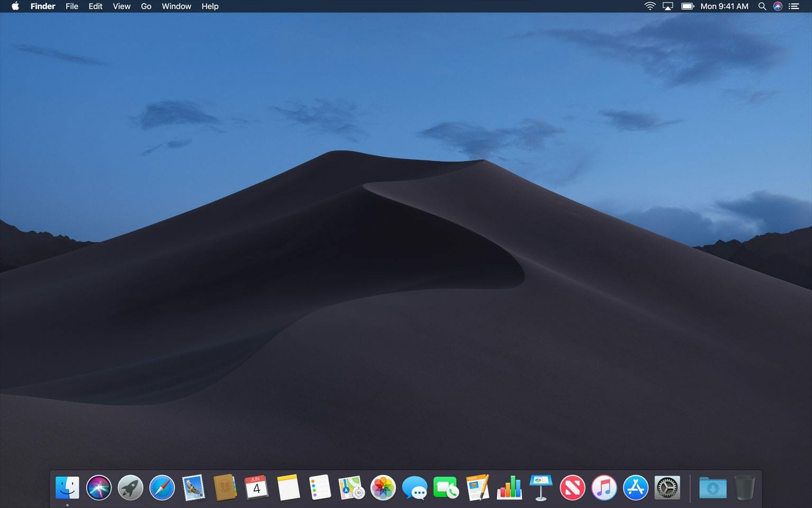Open iTunes from the Dock
Viewport: 812px width, 508px height.
click(604, 487)
